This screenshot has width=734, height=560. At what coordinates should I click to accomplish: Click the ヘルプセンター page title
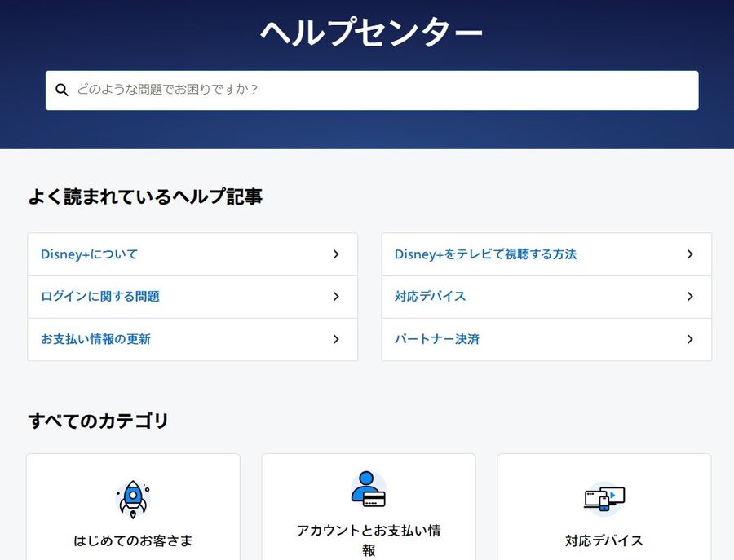pyautogui.click(x=371, y=31)
